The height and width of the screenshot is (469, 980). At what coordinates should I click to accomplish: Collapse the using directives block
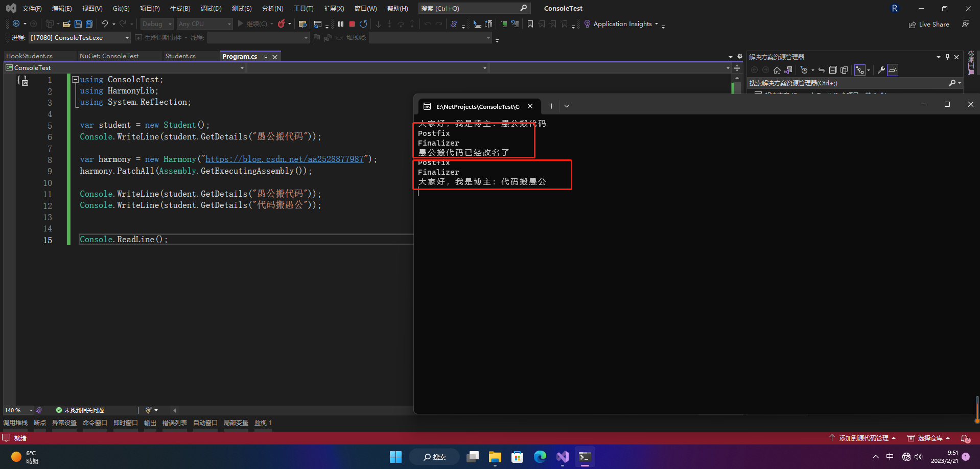pos(75,80)
